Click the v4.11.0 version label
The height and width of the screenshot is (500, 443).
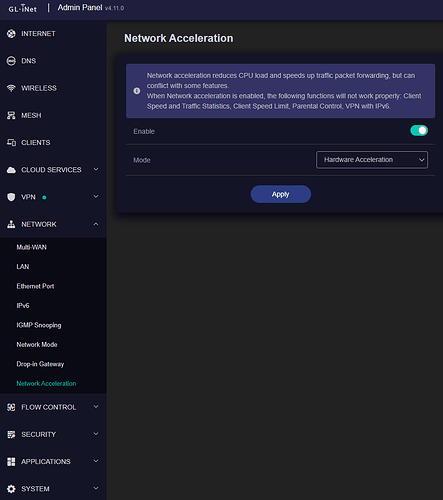coord(114,8)
